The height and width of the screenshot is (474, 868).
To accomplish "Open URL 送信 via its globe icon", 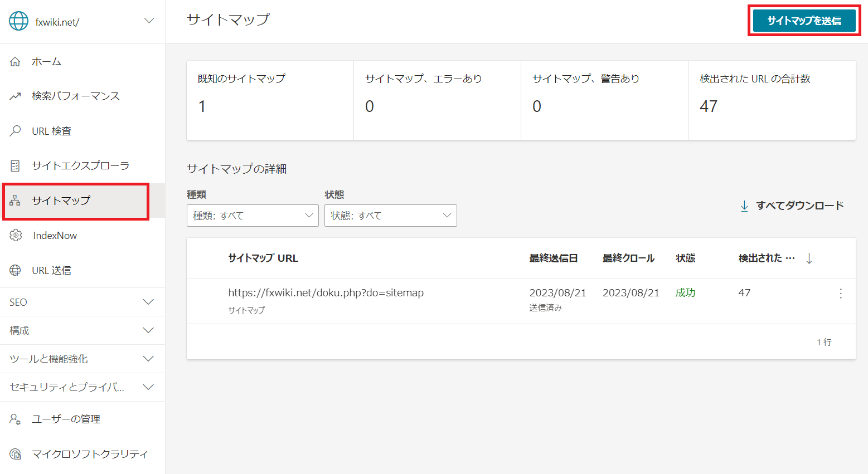I will (15, 270).
